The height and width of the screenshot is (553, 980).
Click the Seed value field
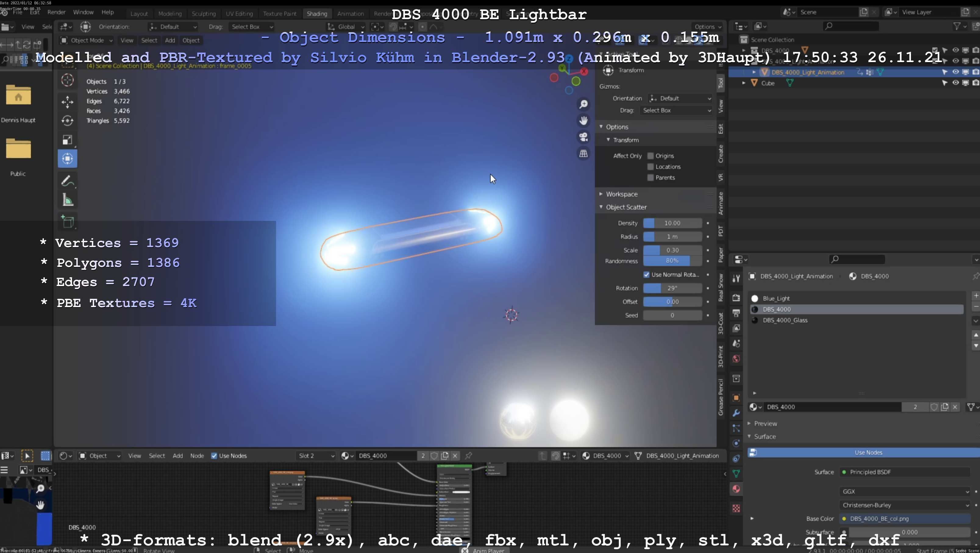coord(672,315)
